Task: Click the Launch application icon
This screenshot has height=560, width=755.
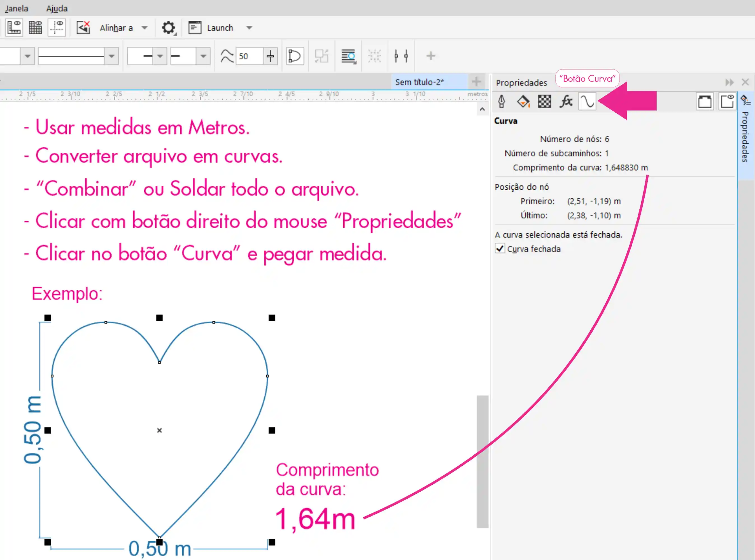Action: click(x=195, y=27)
